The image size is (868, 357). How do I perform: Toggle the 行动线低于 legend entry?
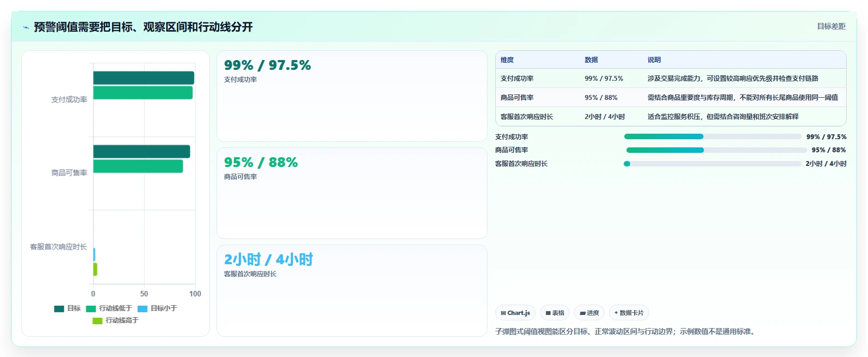[x=109, y=308]
